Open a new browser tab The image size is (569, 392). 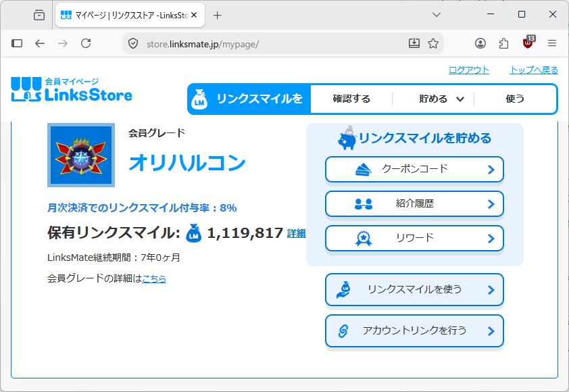point(218,16)
